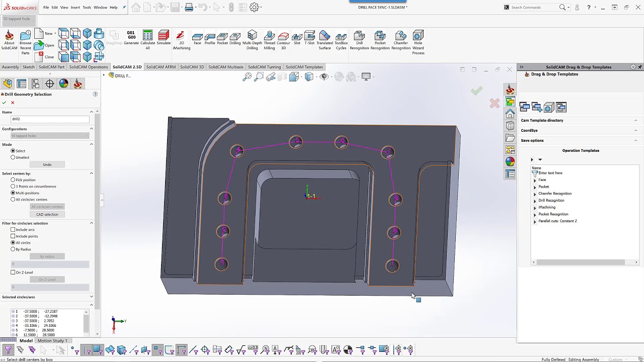Collapse the Configurations section

tap(92, 129)
